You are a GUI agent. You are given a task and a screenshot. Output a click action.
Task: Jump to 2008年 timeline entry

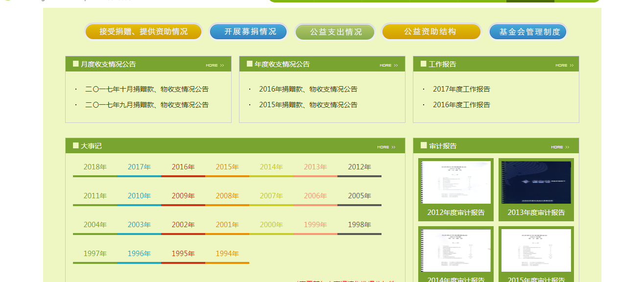(227, 196)
